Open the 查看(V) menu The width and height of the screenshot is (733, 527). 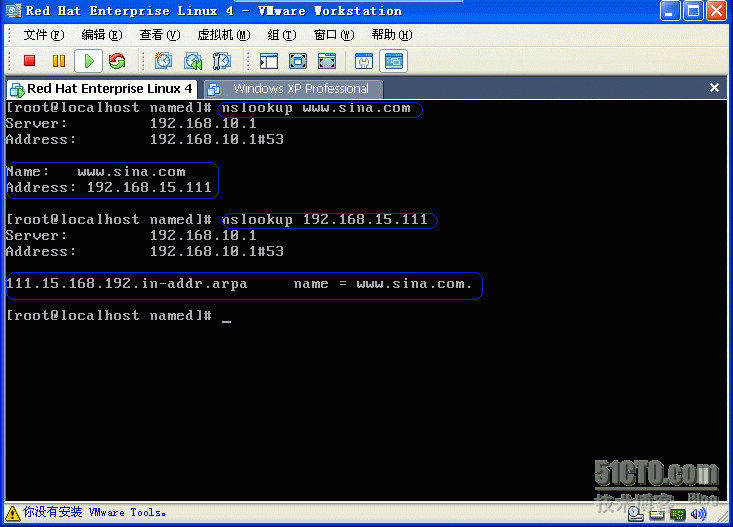pos(159,35)
